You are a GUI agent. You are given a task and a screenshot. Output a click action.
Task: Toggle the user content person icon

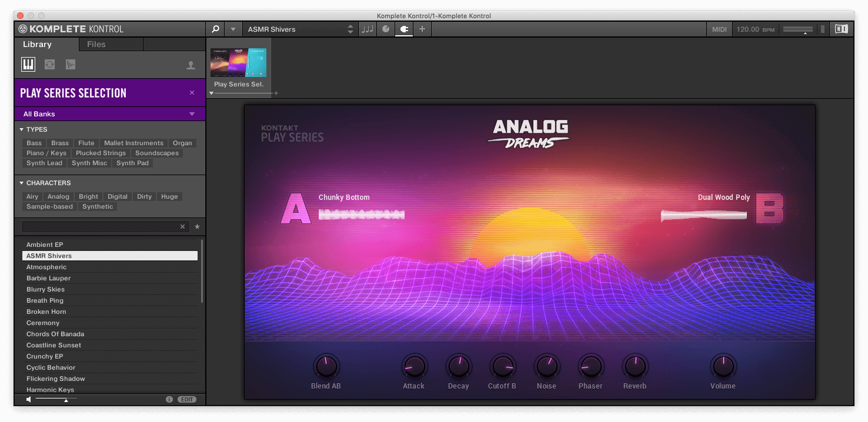coord(191,66)
